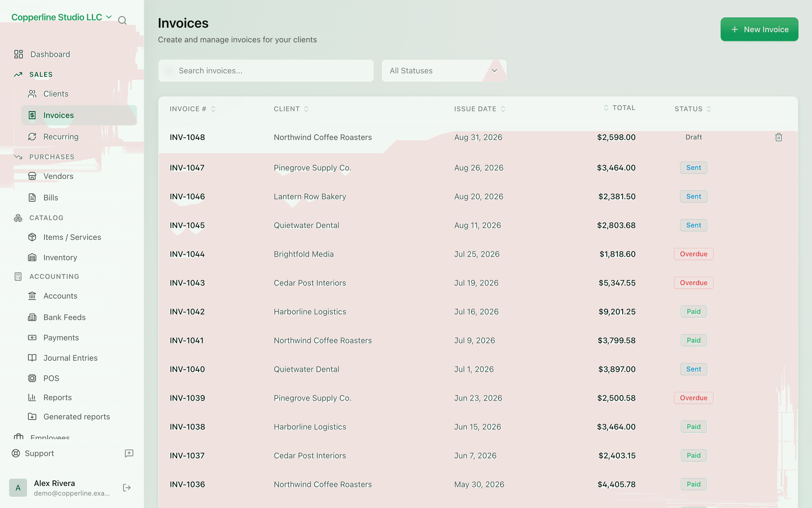This screenshot has height=508, width=812.
Task: Click the Paid badge for INV-1042
Action: (694, 312)
